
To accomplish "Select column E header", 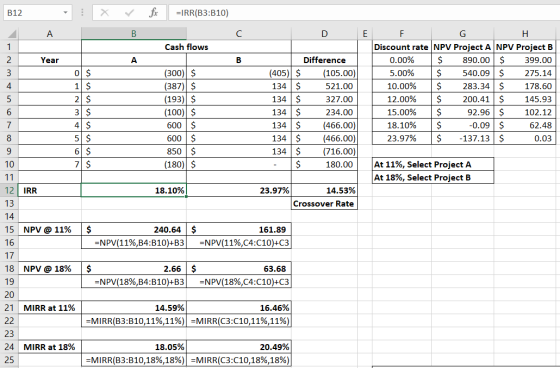I will click(x=365, y=34).
